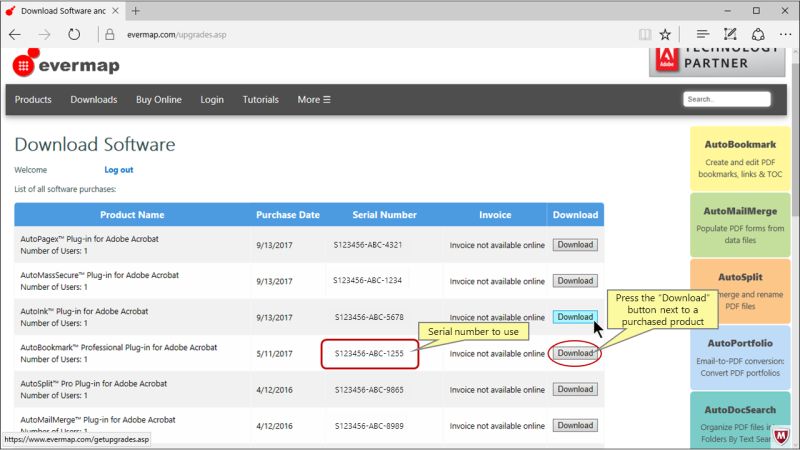
Task: Click the Adobe Technology Partner badge
Action: pos(717,62)
